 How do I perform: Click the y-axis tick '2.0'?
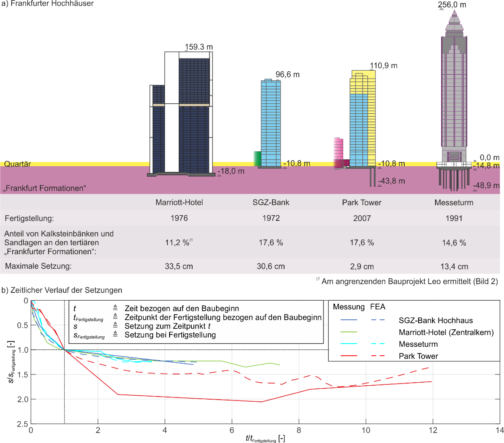[23, 399]
